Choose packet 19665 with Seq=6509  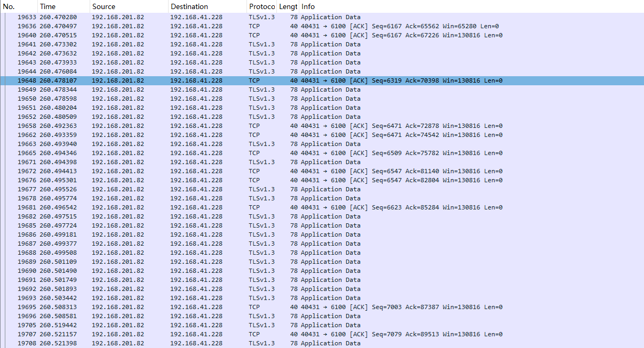click(320, 153)
